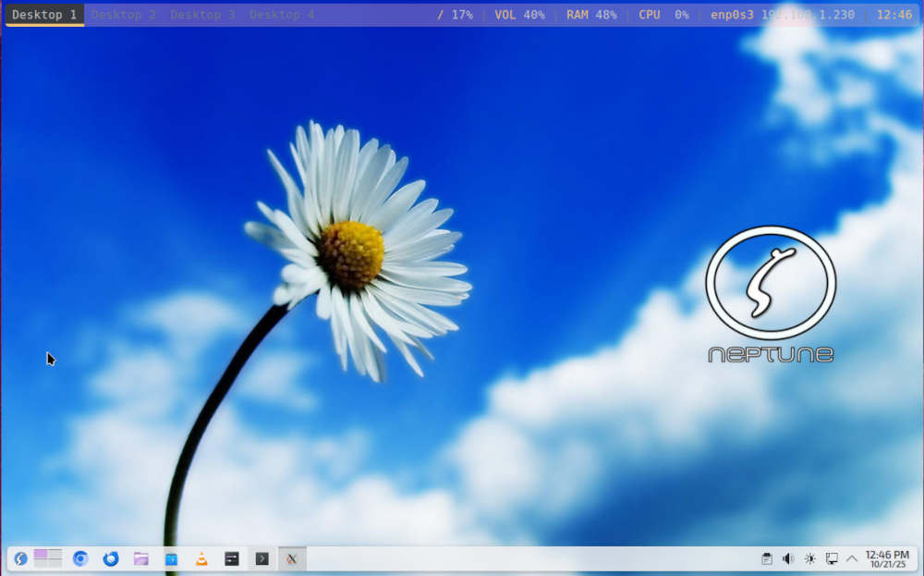Image resolution: width=924 pixels, height=576 pixels.
Task: Launch Chromium browser from the taskbar
Action: pos(80,558)
